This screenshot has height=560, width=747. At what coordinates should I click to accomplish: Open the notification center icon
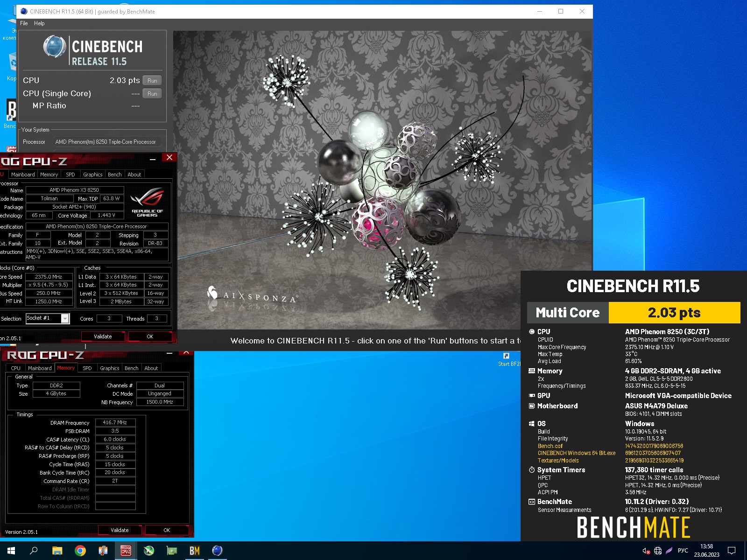(732, 551)
